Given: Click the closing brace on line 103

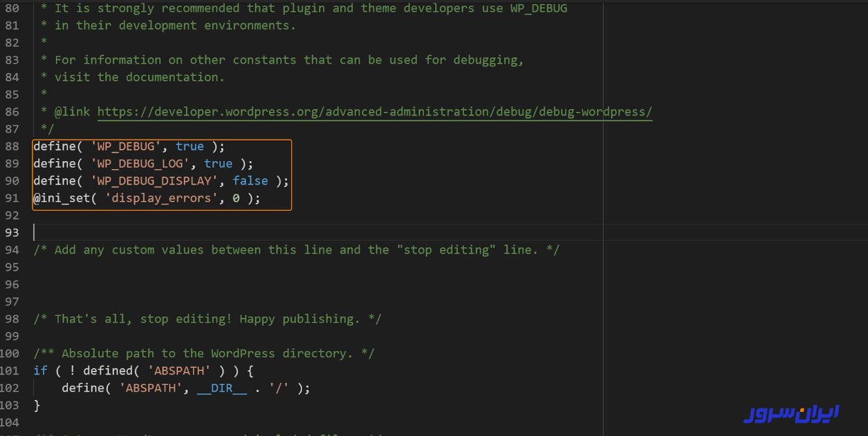Looking at the screenshot, I should [37, 406].
